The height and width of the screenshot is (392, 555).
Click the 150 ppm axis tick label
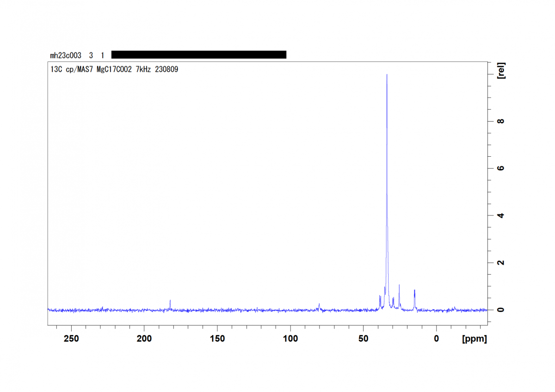pos(217,339)
